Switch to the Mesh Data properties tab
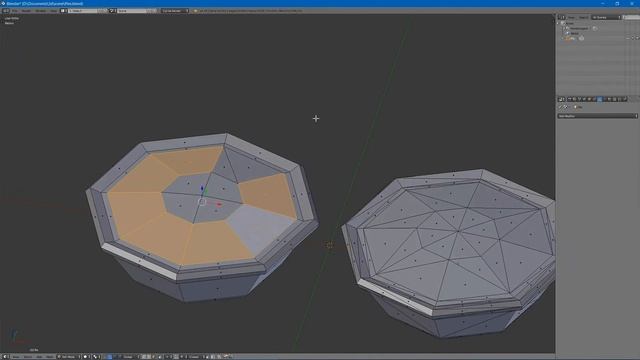Image resolution: width=640 pixels, height=360 pixels. pyautogui.click(x=604, y=99)
